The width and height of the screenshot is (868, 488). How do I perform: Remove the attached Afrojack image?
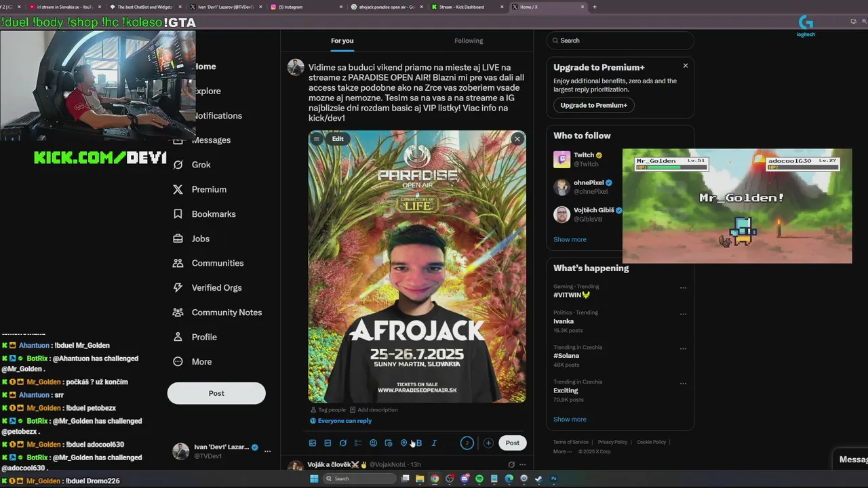pos(517,139)
